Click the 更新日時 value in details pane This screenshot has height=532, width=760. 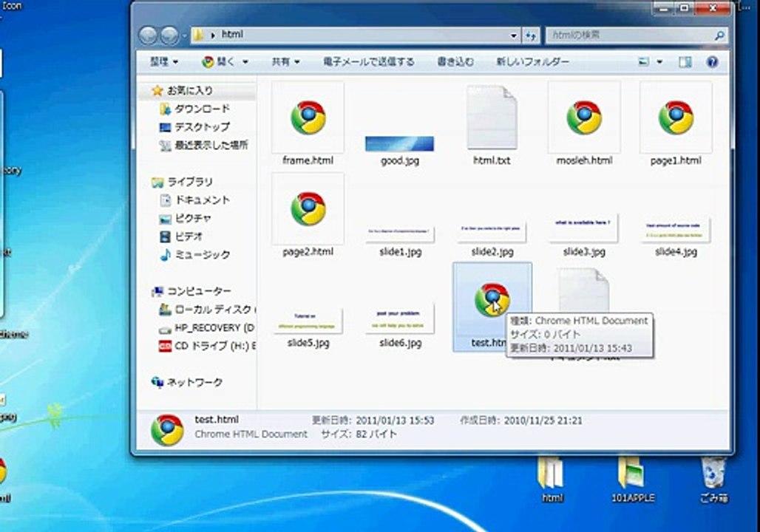click(395, 420)
